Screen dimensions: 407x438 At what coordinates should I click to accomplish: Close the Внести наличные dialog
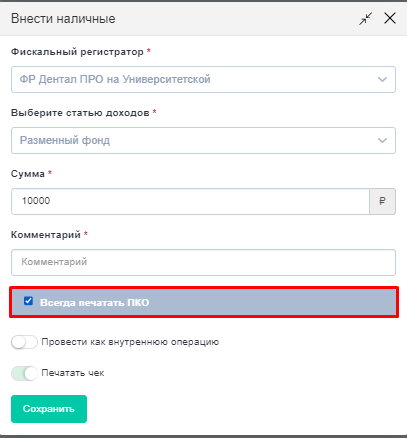point(390,18)
